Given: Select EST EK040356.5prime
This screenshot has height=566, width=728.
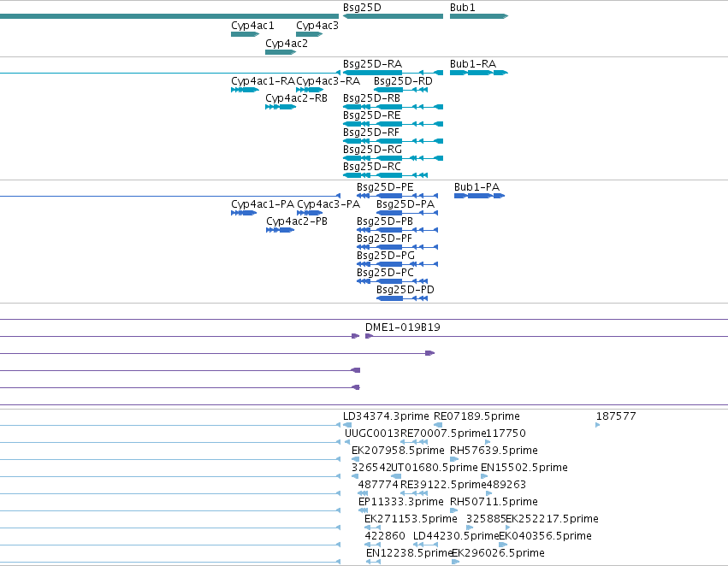Looking at the screenshot, I should point(503,545).
